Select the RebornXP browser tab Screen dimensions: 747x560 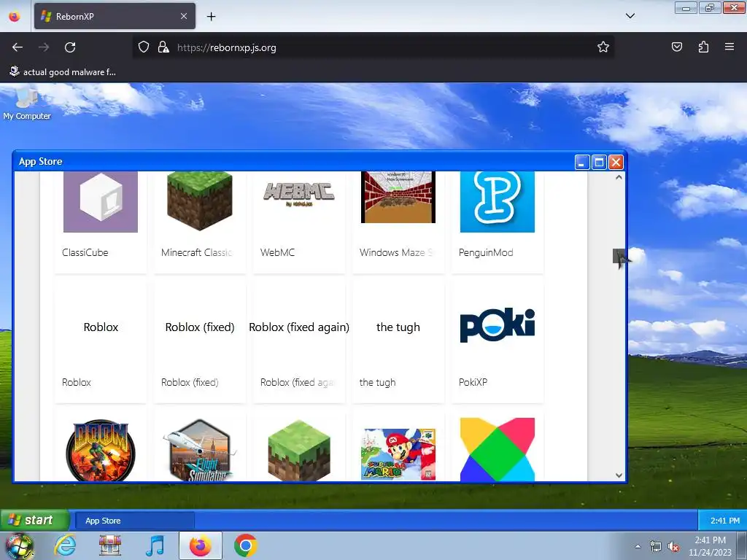click(115, 16)
